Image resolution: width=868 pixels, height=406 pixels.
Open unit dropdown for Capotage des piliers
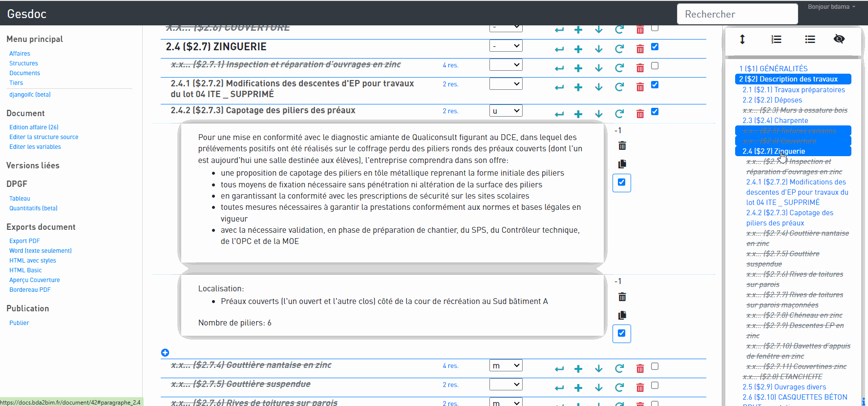[506, 111]
